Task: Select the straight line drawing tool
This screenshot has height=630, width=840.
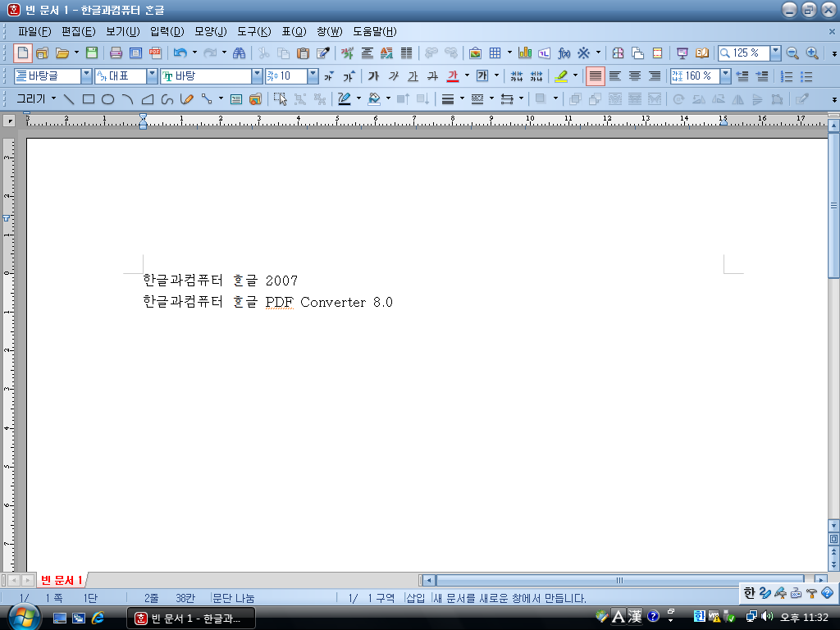Action: click(69, 99)
